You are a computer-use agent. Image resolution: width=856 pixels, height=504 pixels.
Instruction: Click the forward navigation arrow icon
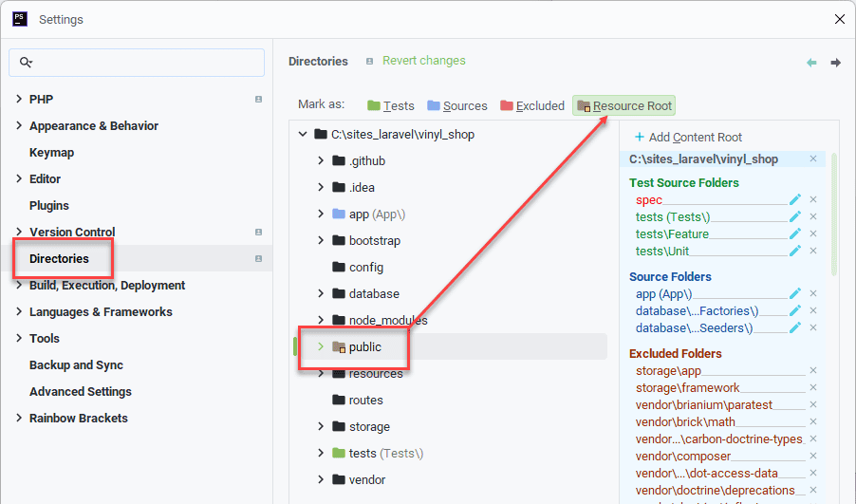[x=835, y=63]
